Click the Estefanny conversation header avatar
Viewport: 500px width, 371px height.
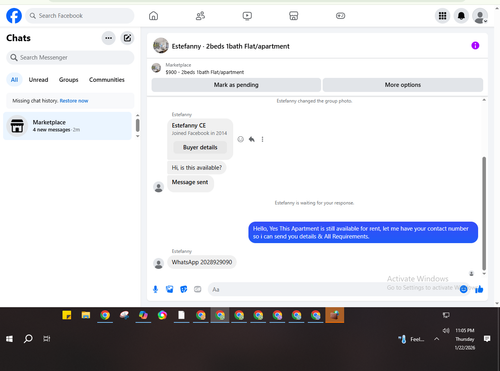pos(161,46)
